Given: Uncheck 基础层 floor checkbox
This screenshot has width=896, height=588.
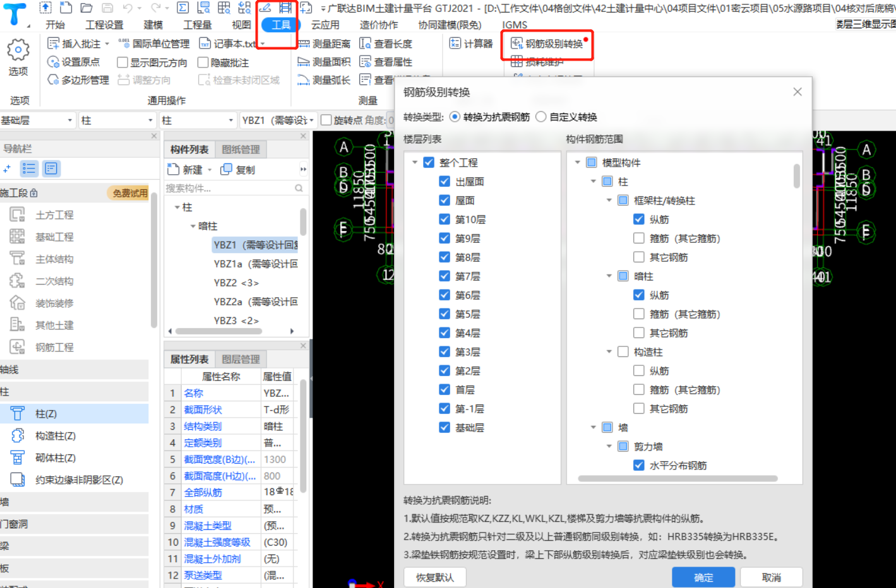Looking at the screenshot, I should [x=445, y=427].
